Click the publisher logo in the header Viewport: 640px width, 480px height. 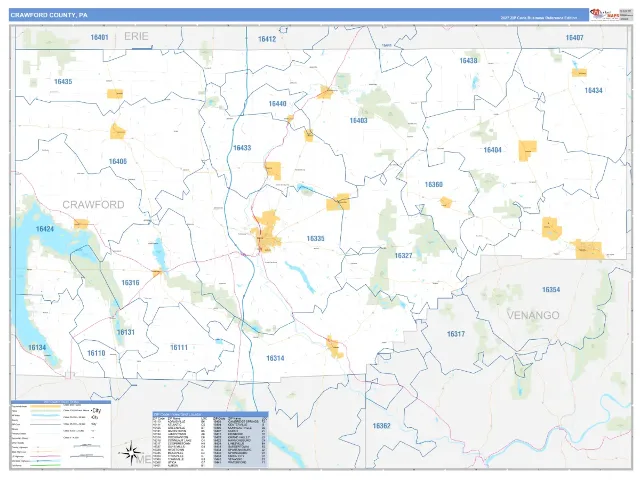pyautogui.click(x=604, y=14)
